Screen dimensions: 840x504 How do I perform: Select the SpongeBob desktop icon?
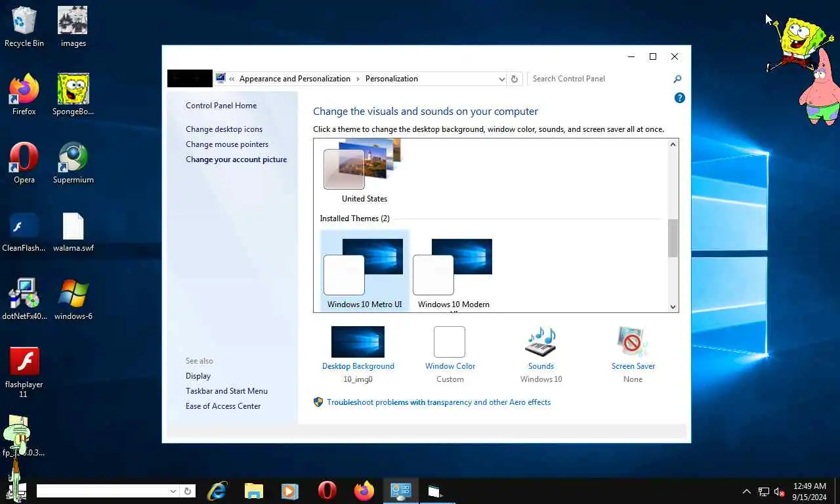click(73, 95)
